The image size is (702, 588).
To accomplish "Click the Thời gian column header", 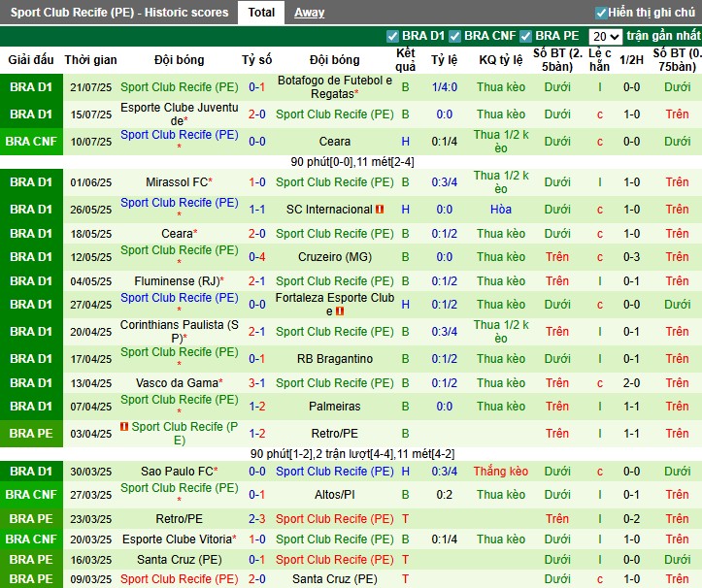I will 90,60.
